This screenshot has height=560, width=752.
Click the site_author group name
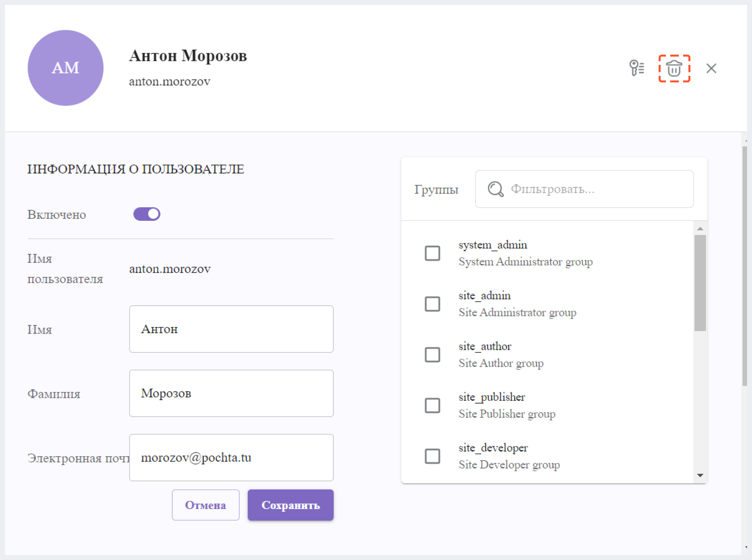point(485,347)
